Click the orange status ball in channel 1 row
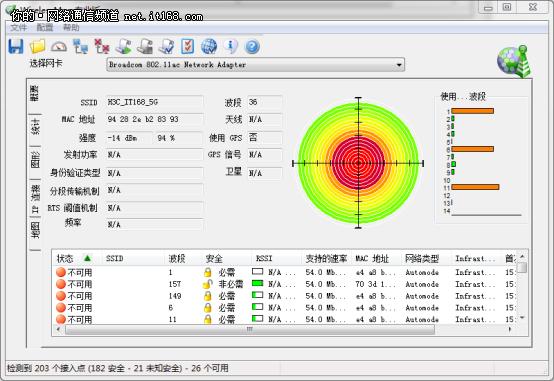Screen dimensions: 554x381 coord(61,272)
